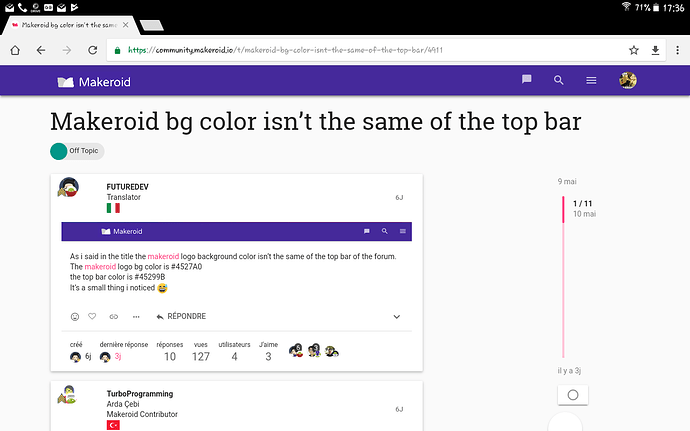Image resolution: width=690 pixels, height=431 pixels.
Task: Open the chat icon in the Makeroid header
Action: click(527, 80)
